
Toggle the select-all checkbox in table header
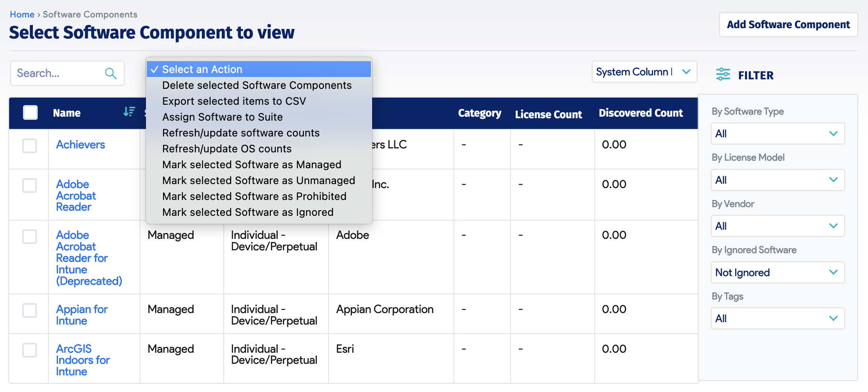(x=30, y=112)
